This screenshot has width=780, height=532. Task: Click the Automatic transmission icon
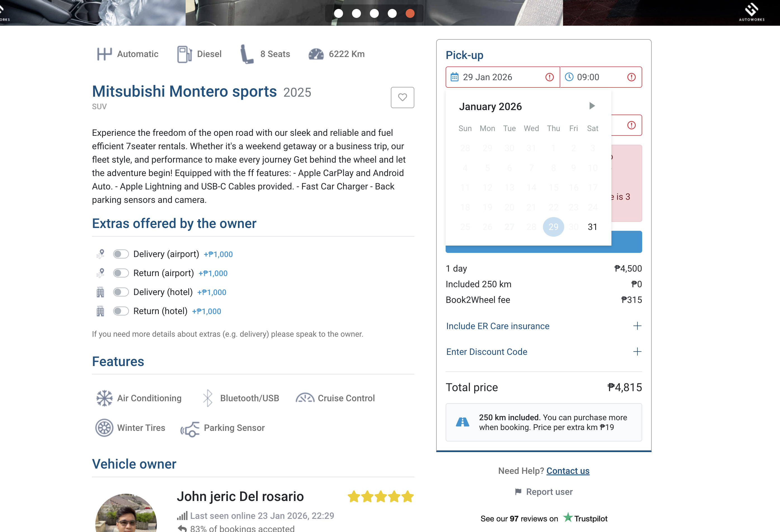(104, 54)
